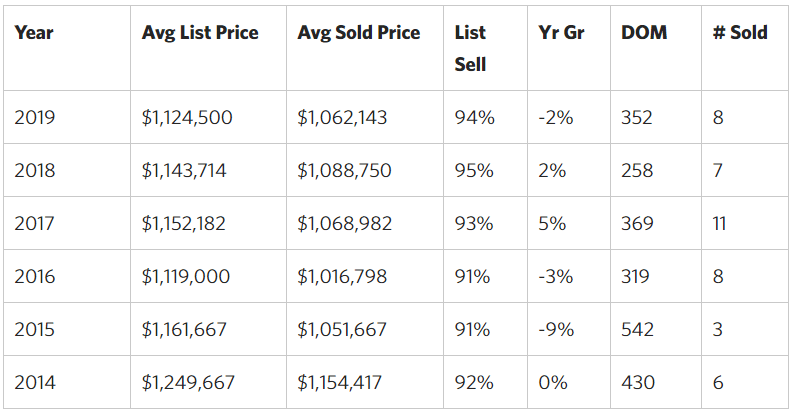Select the 2019 year cell
Viewport: 796px width, 414px height.
(35, 117)
